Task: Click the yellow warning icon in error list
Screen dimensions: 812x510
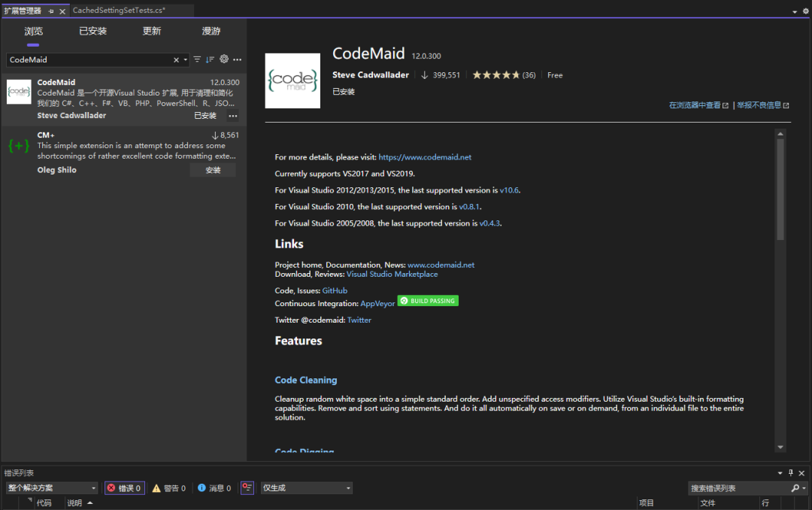Action: point(156,487)
